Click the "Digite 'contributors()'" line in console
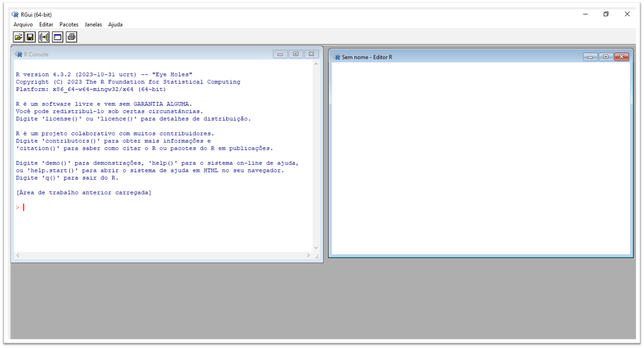This screenshot has height=348, width=644. (113, 141)
